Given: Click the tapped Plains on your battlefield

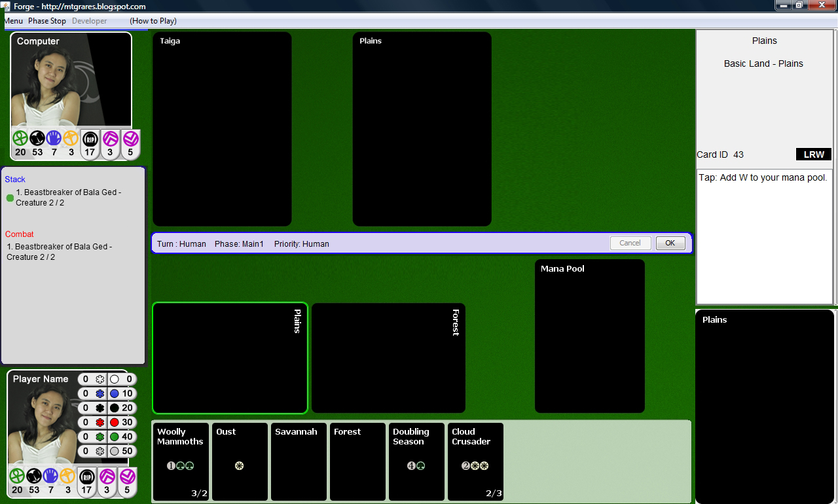Looking at the screenshot, I should point(230,358).
